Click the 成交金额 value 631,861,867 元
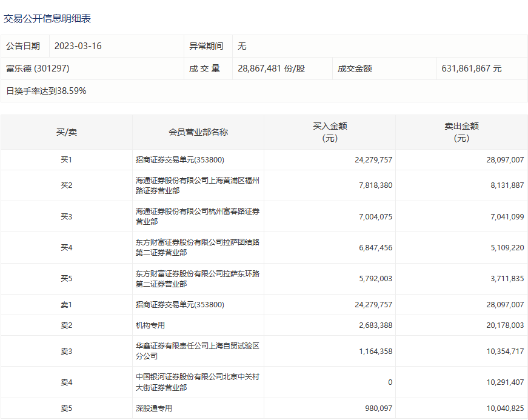 pos(472,68)
